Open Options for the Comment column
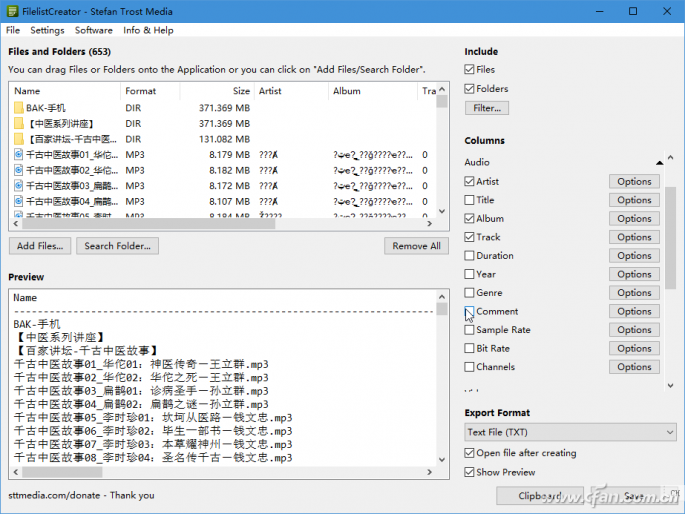The width and height of the screenshot is (685, 514). tap(634, 311)
